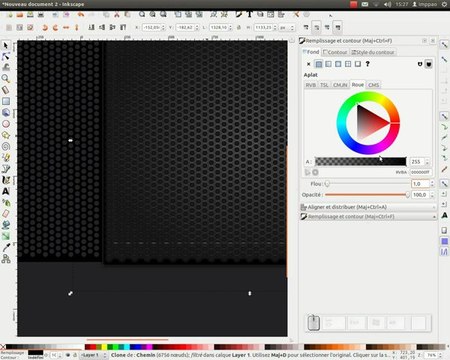This screenshot has height=360, width=450.
Task: Choose flat color fill type
Action: [x=319, y=64]
